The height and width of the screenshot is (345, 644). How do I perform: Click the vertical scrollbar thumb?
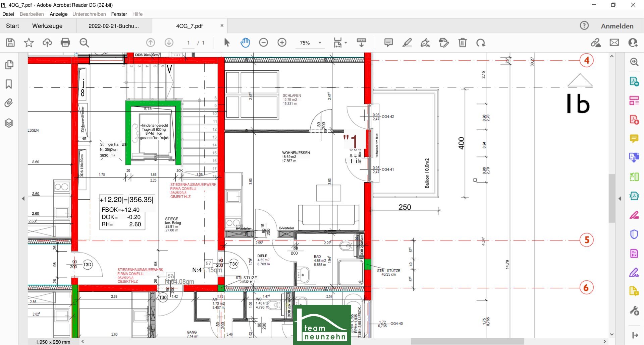[612, 198]
